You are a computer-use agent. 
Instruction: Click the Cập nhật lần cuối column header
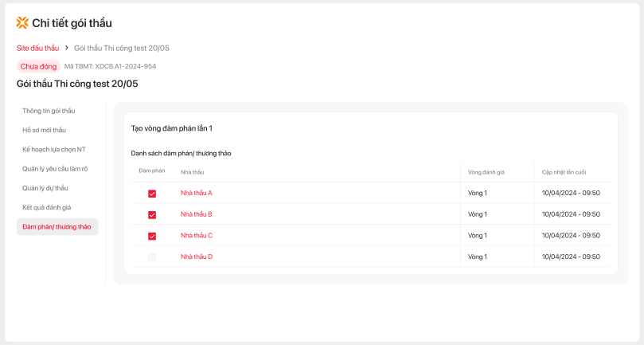pyautogui.click(x=564, y=172)
